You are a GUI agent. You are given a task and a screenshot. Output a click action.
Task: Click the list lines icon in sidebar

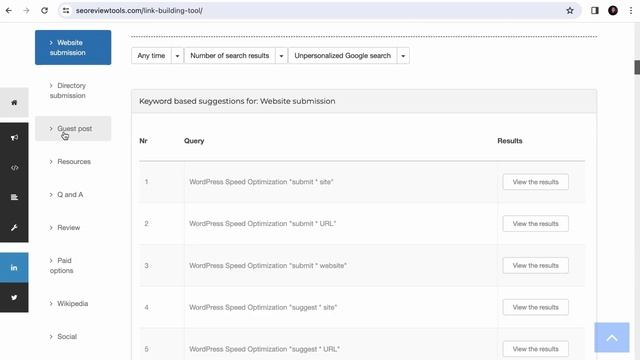[14, 198]
